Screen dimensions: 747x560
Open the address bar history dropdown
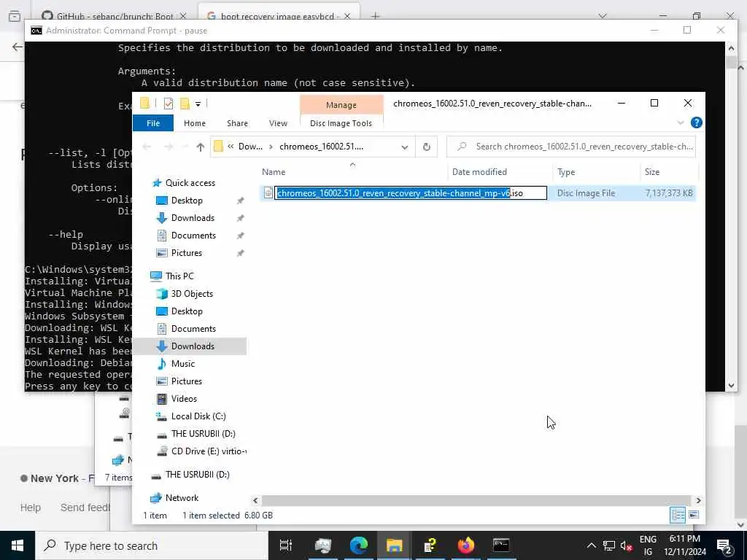pos(404,147)
